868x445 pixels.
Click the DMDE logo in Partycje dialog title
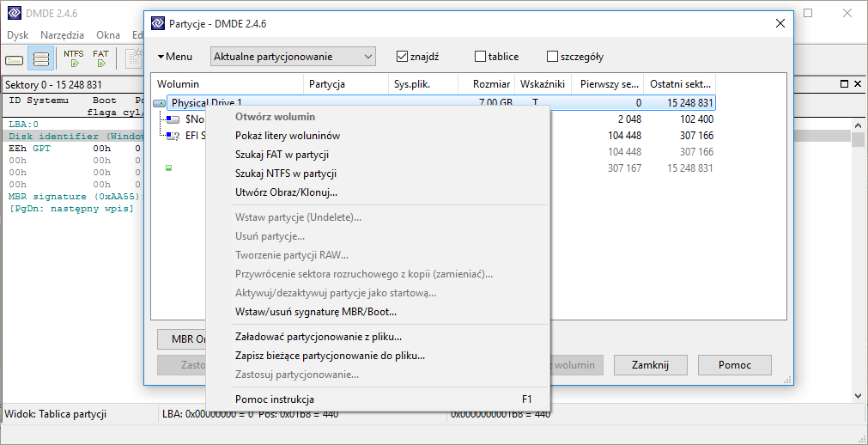(x=158, y=23)
